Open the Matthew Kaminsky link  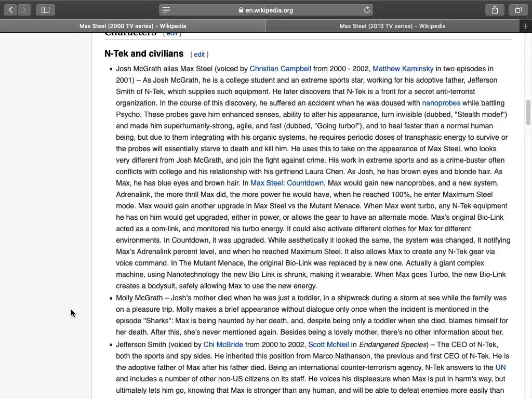pos(403,69)
